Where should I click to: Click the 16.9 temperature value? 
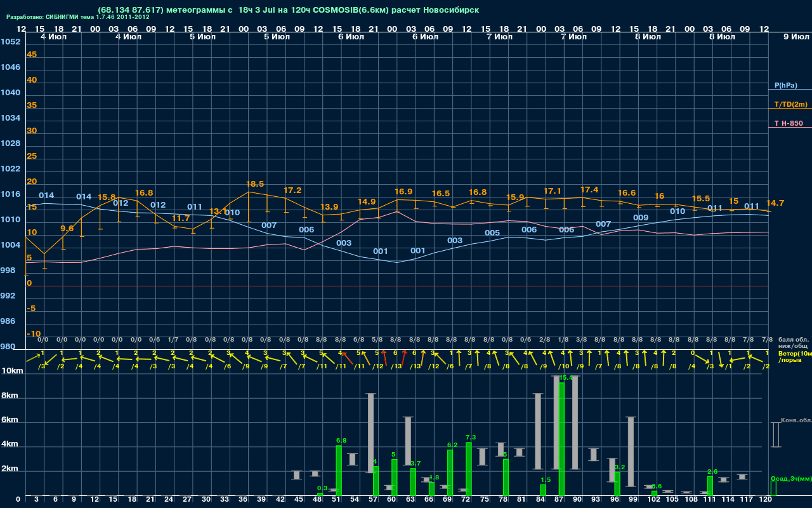tap(403, 191)
